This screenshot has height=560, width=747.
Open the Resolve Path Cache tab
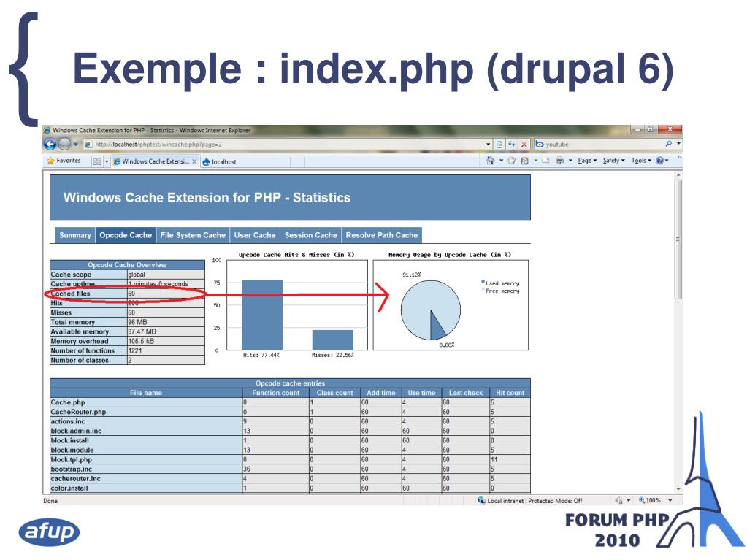[382, 235]
